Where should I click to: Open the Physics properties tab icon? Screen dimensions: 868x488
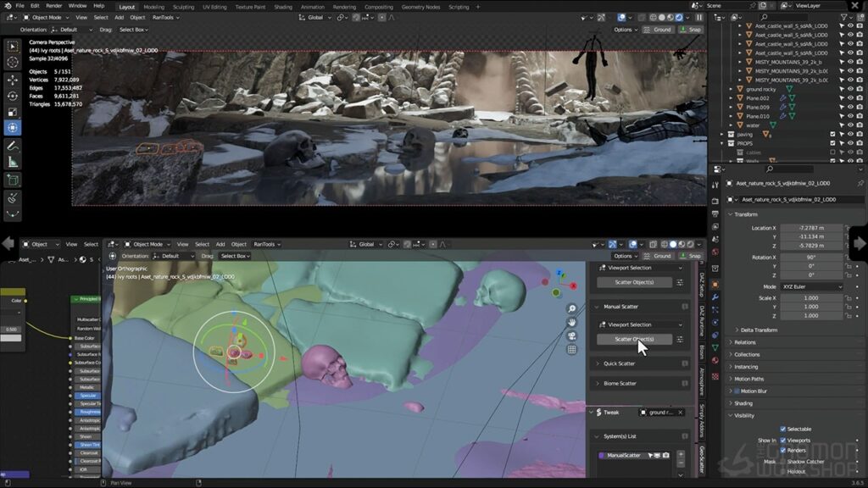coord(715,322)
